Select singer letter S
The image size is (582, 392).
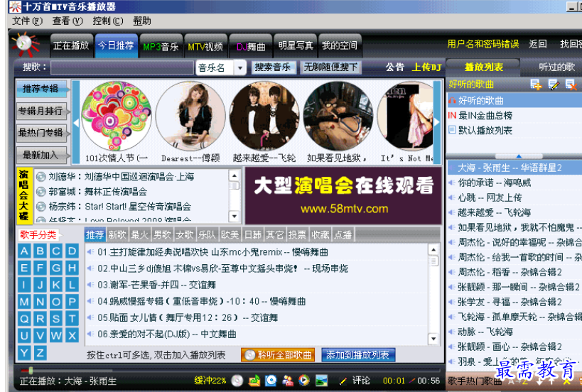56,319
